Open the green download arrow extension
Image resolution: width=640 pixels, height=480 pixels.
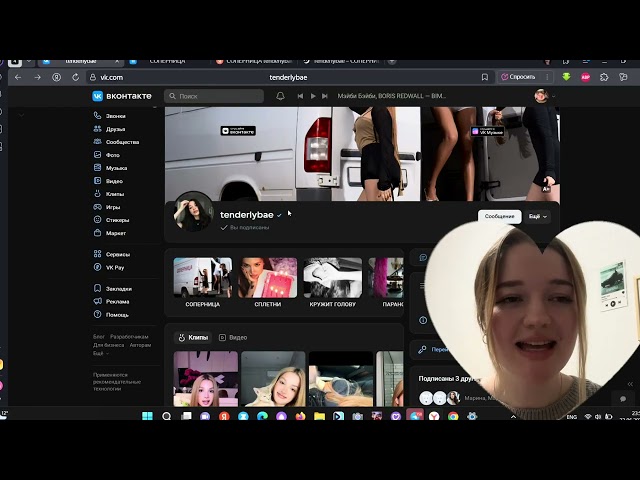click(x=566, y=77)
